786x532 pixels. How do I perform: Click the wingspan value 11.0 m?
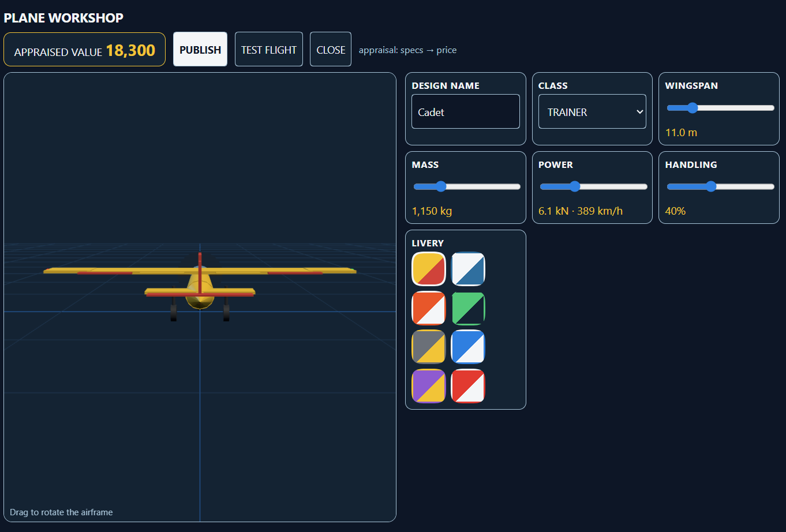[x=681, y=133]
